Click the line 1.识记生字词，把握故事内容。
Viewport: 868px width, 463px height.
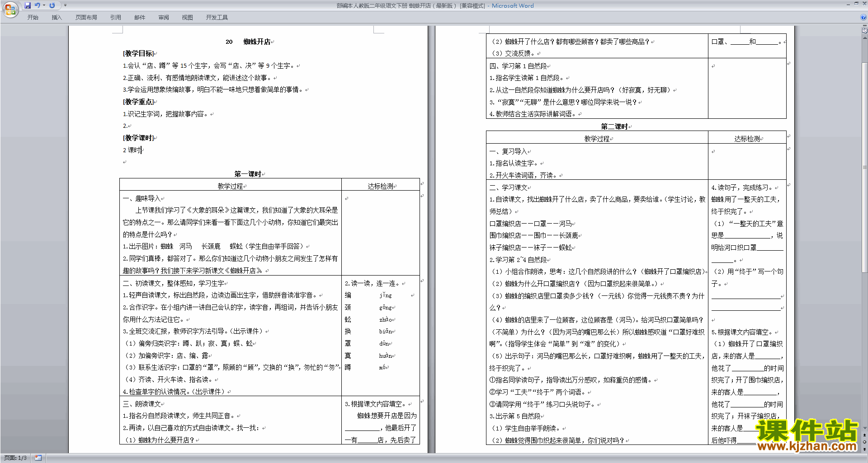pyautogui.click(x=166, y=114)
